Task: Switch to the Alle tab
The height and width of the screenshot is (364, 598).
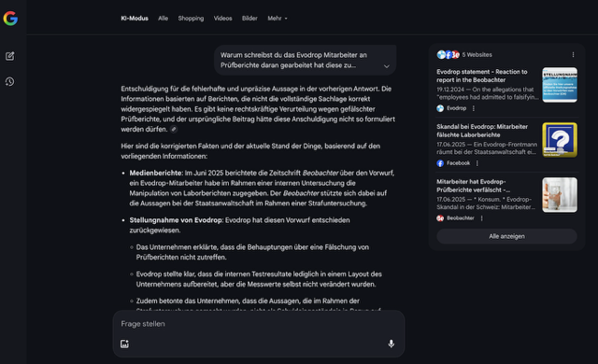Action: (x=163, y=19)
